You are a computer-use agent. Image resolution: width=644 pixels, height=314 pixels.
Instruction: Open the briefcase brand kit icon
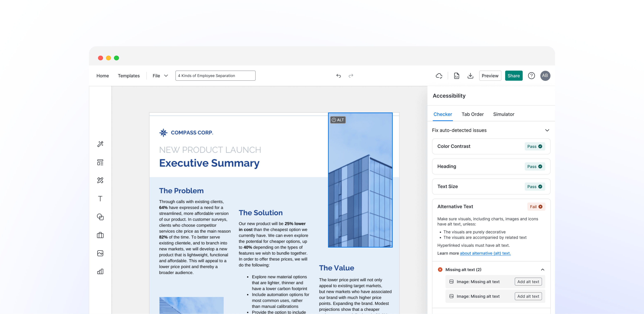coord(100,235)
